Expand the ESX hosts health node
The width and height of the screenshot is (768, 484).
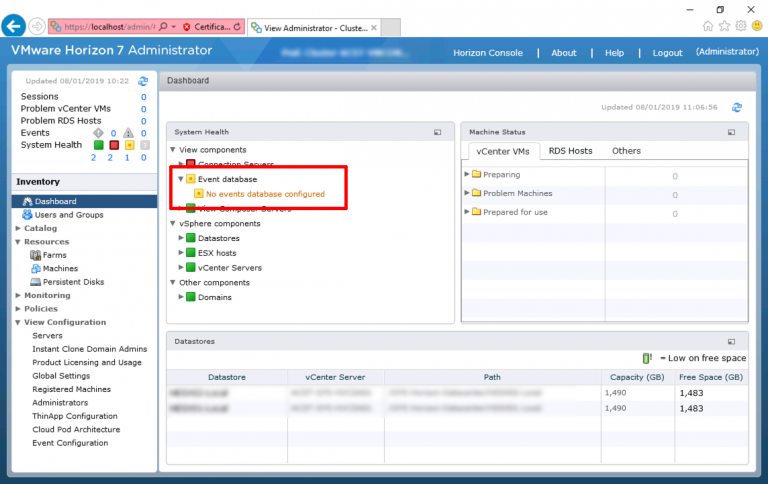pyautogui.click(x=181, y=253)
